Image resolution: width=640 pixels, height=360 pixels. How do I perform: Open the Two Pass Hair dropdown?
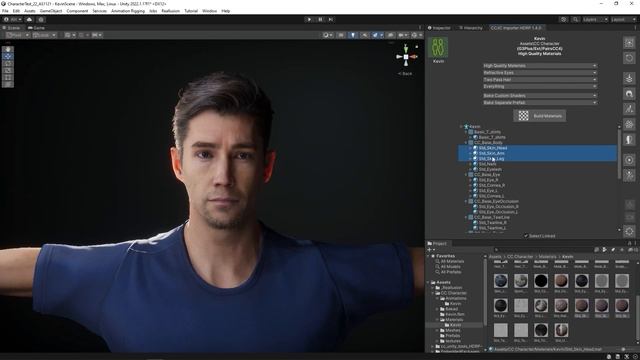[x=540, y=80]
